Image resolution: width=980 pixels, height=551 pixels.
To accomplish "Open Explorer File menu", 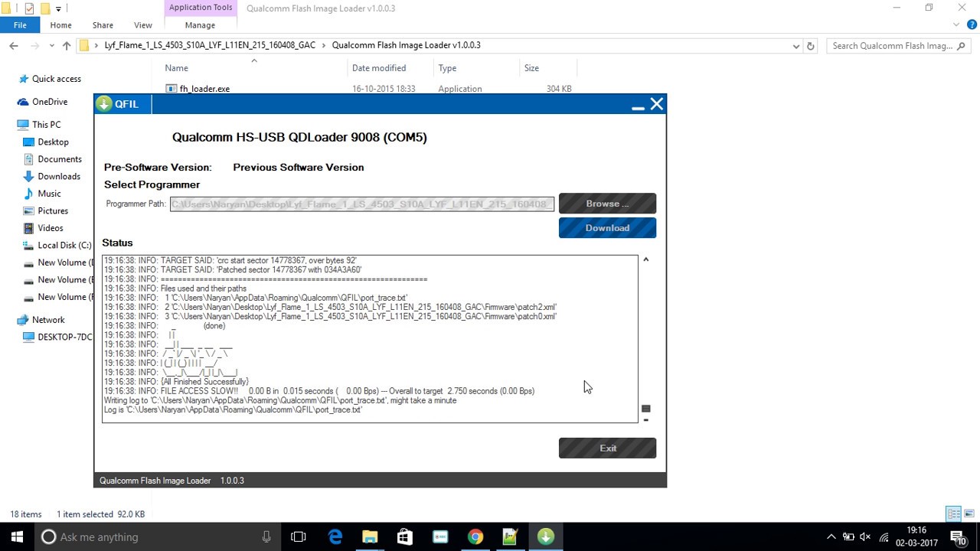I will click(20, 25).
